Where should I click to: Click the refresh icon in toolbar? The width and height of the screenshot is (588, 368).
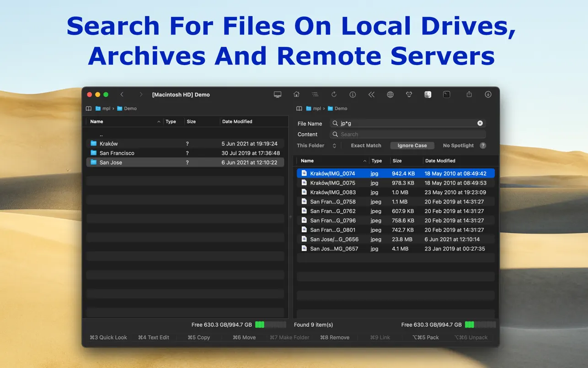coord(334,94)
